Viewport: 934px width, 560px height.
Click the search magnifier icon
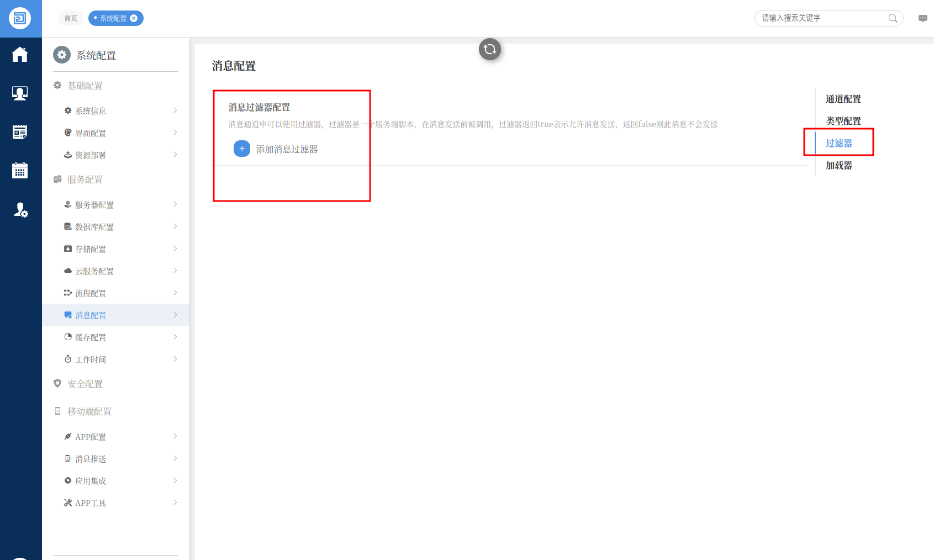point(893,18)
